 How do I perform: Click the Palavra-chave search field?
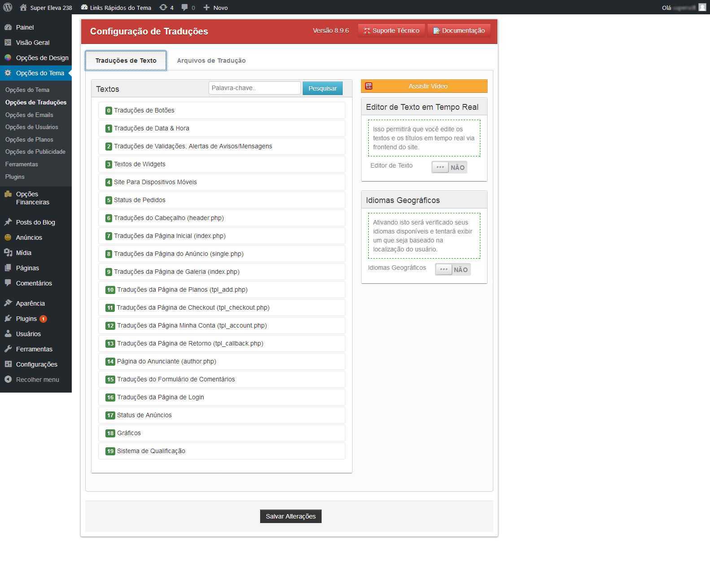coord(254,88)
